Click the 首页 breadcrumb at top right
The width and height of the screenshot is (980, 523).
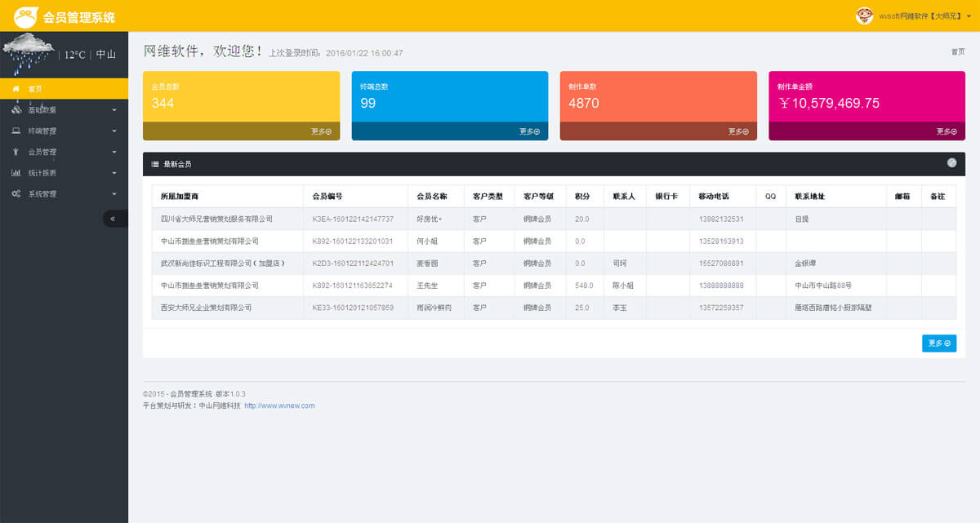[x=957, y=51]
